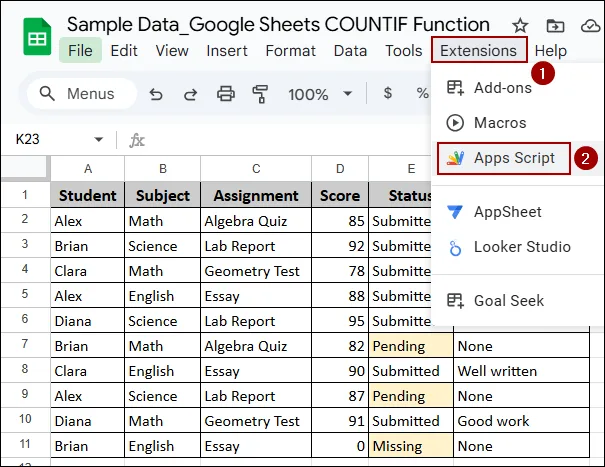Click the Looker Studio logo icon
This screenshot has height=467, width=605.
pos(455,247)
